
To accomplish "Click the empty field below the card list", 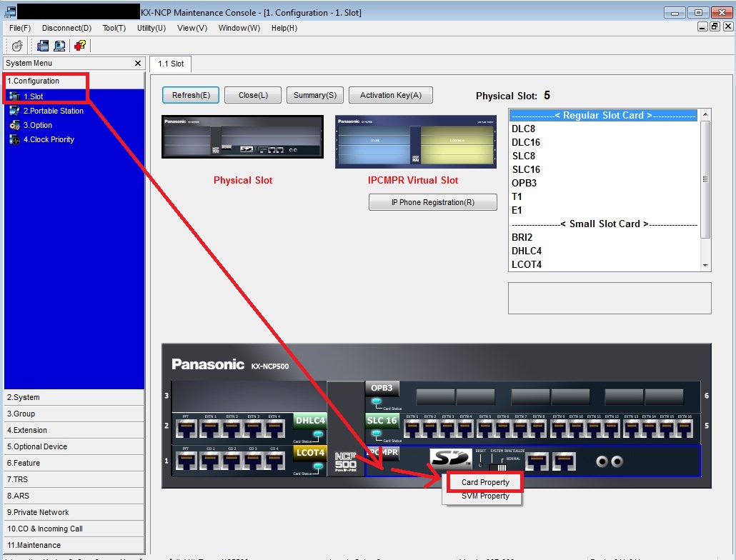I will (610, 299).
